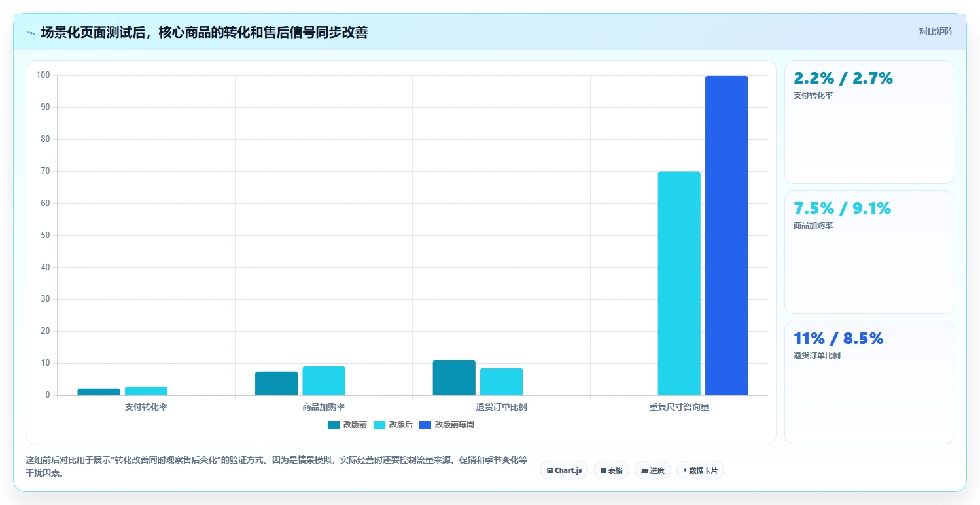980x505 pixels.
Task: Click the 退货订单比例 x-axis label
Action: (501, 407)
